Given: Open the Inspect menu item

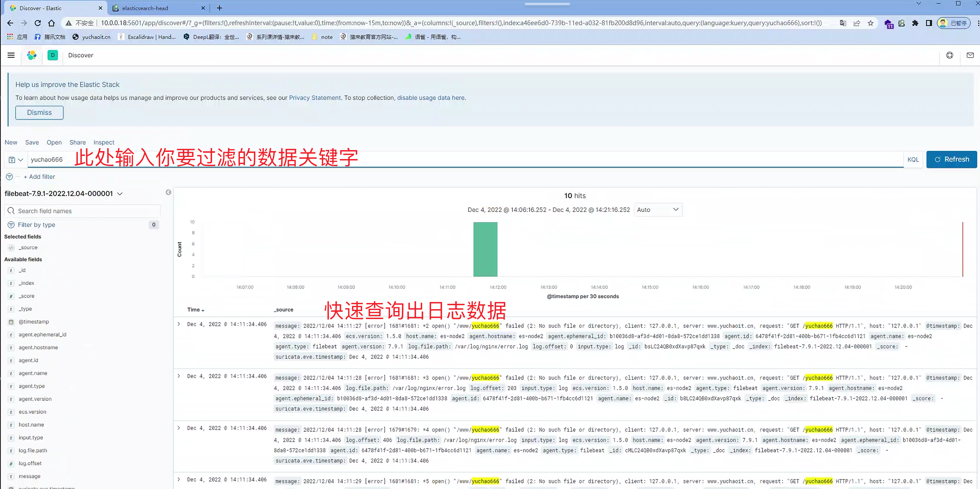Looking at the screenshot, I should (103, 142).
